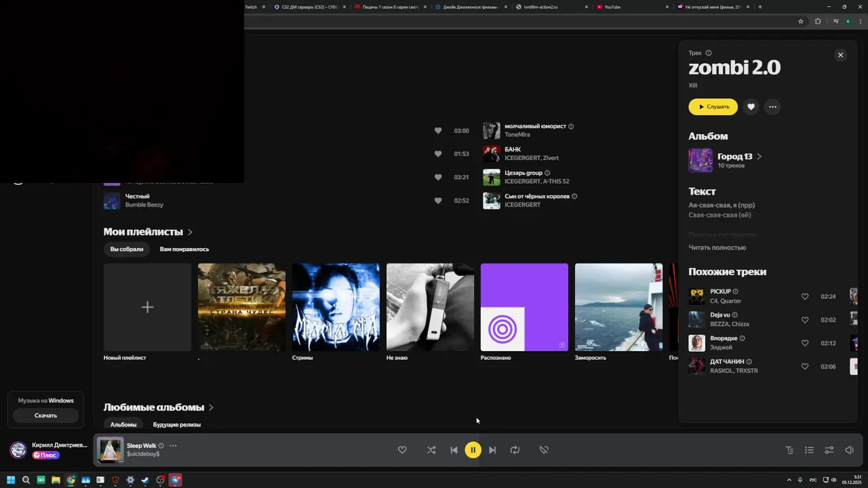Open more options menu for zombi 2.0
868x488 pixels.
pos(772,106)
